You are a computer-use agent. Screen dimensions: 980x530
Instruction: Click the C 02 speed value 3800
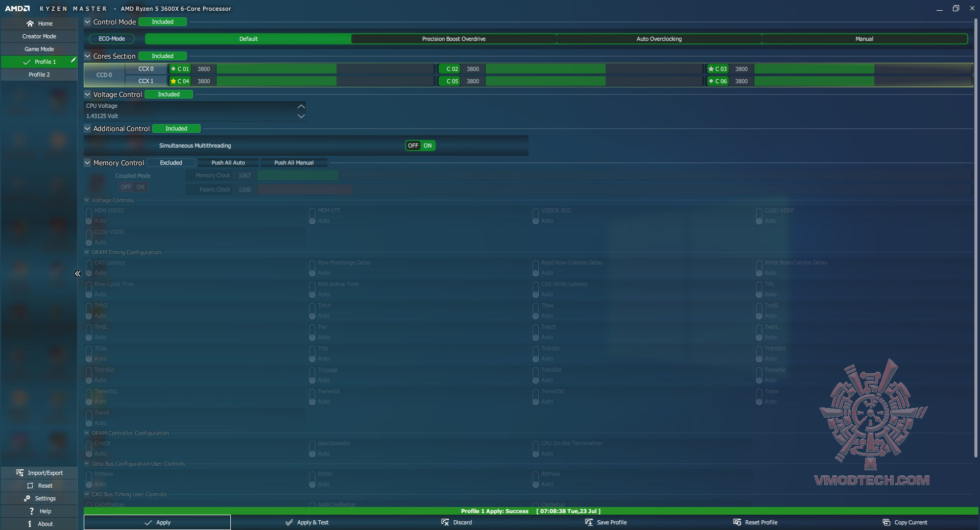473,69
